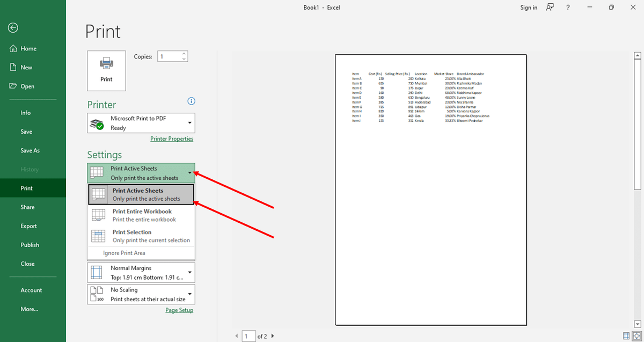Viewport: 644px width, 342px height.
Task: Click the printer icon for Microsoft Print to PDF
Action: [x=97, y=124]
